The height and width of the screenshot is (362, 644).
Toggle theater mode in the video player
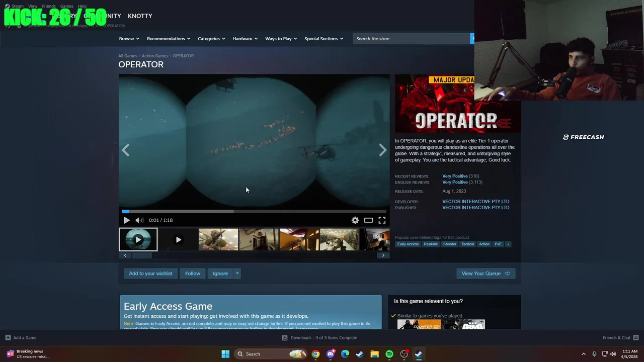coord(368,220)
